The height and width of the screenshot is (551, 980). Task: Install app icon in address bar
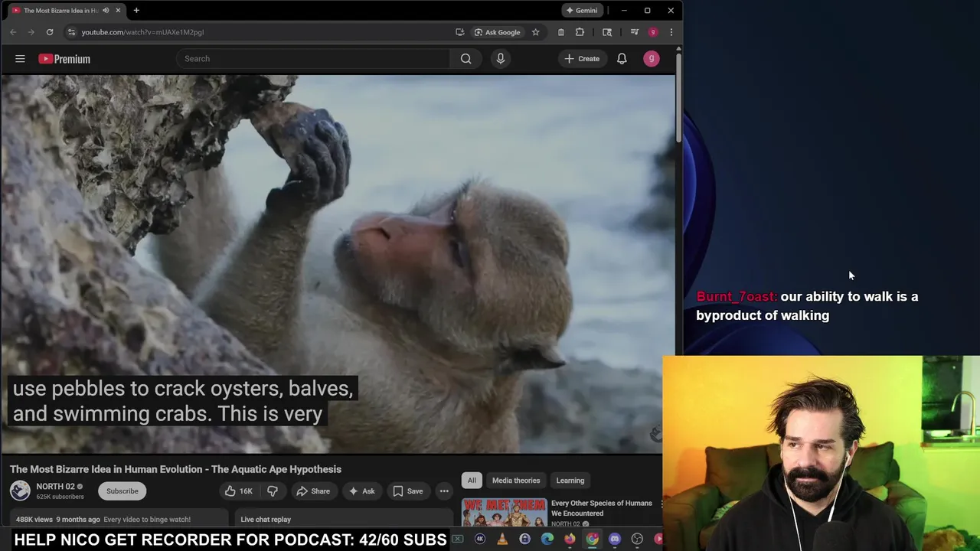(459, 32)
